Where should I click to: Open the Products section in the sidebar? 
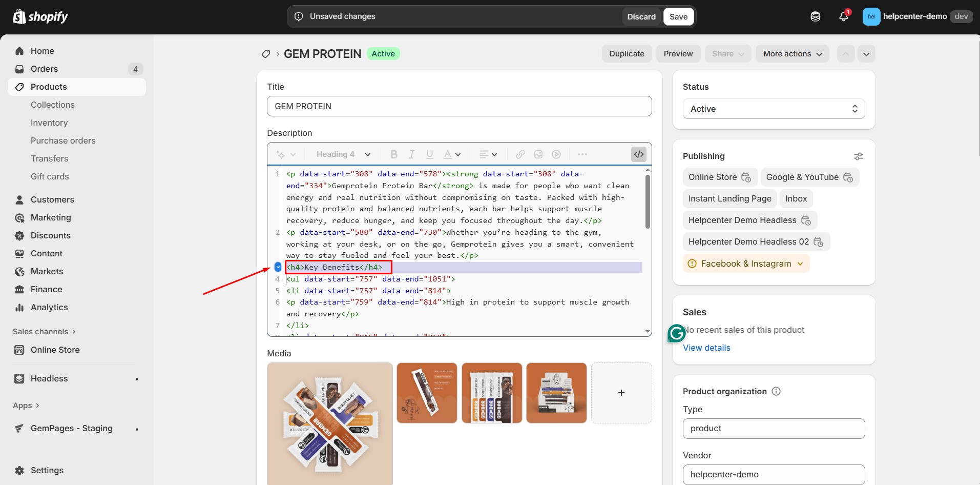49,87
